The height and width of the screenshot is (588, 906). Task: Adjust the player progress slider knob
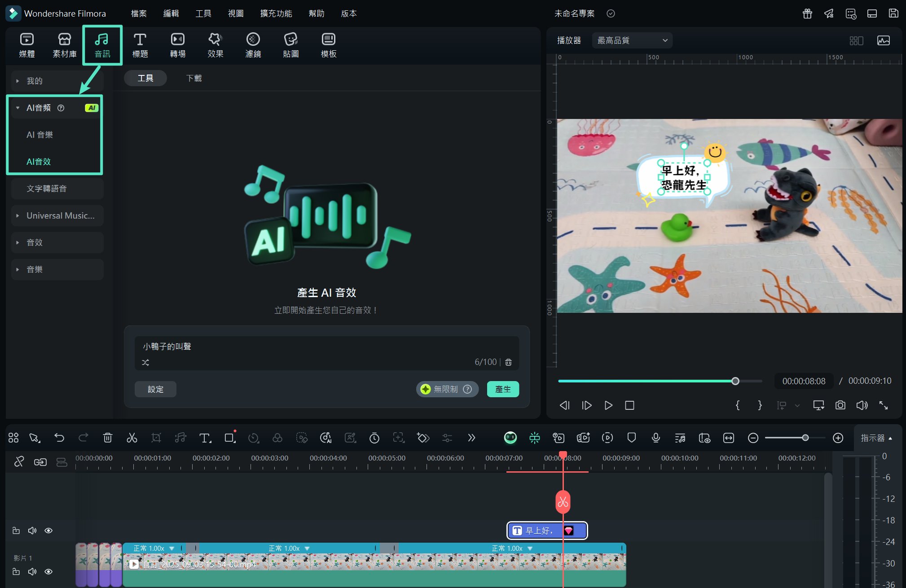[x=735, y=381]
